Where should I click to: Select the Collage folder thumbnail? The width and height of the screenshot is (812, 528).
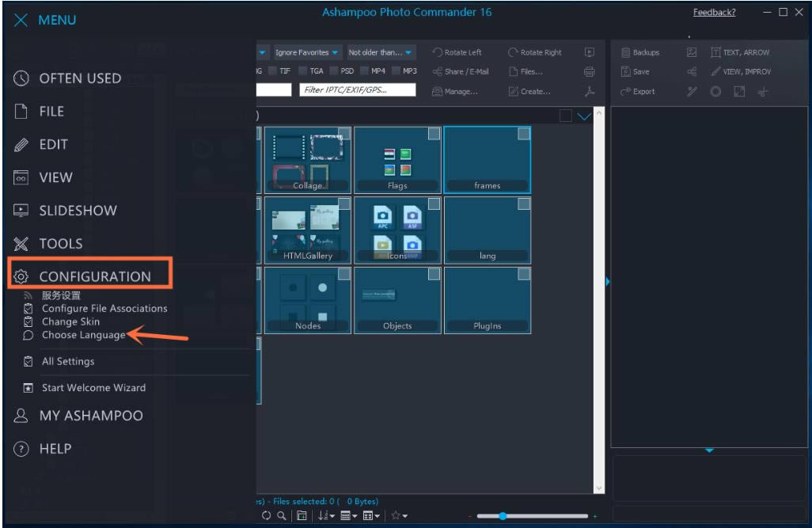308,160
